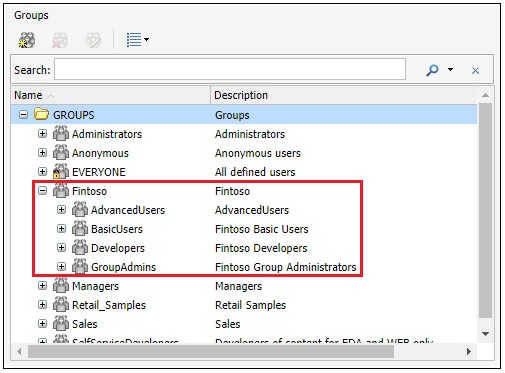Screen dimensions: 505x373
Task: Select the Administrators tree item name
Action: (x=107, y=134)
